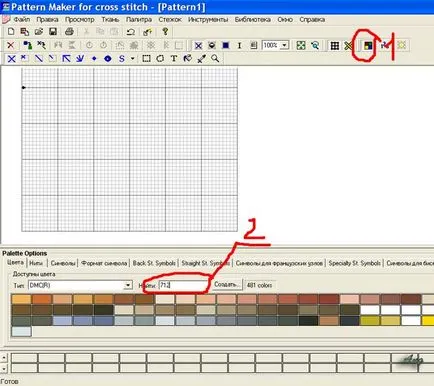Select the Text T tool
Viewport: 434px width, 386px height.
pos(174,59)
